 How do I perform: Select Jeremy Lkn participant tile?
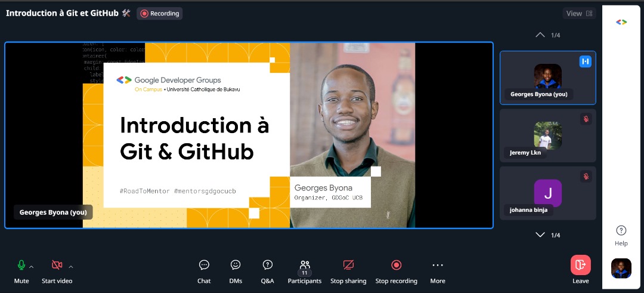pos(547,135)
